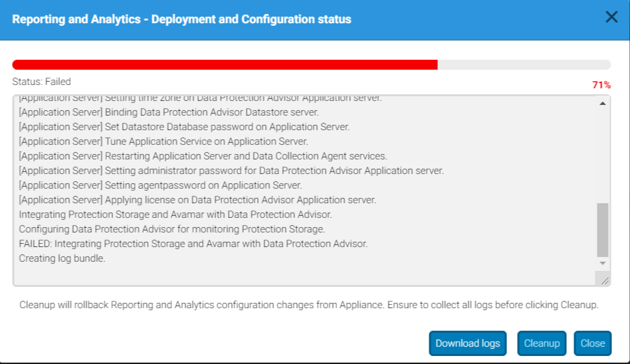Screen dimensions: 630x364
Task: Select the FAILED: Integrating Protection Storage log line
Action: coord(193,244)
